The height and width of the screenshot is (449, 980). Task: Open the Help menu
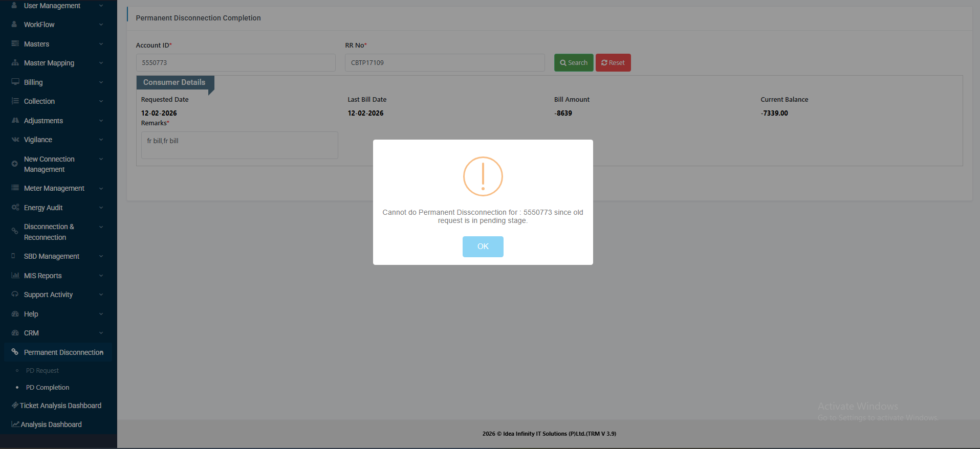(x=58, y=314)
